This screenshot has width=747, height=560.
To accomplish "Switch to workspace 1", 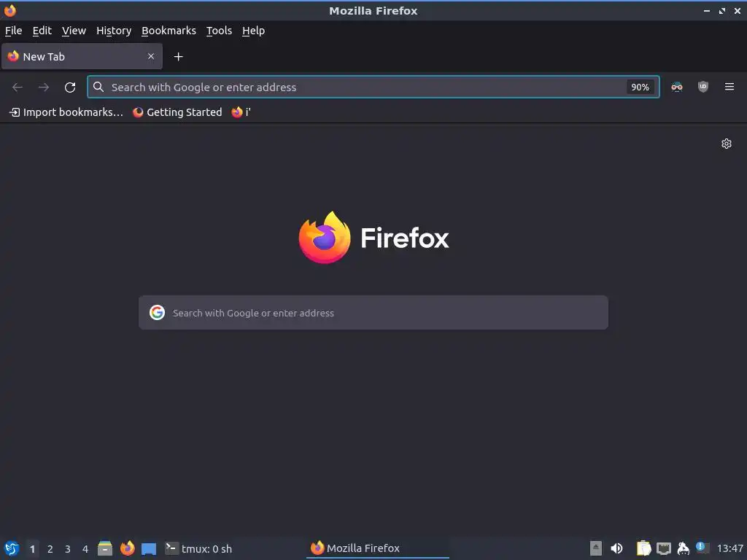I will click(x=32, y=549).
